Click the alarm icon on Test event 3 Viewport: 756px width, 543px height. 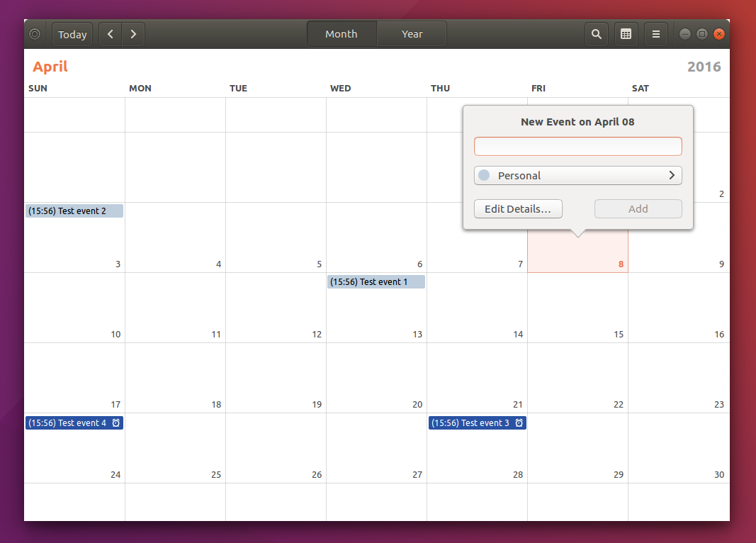(x=519, y=422)
